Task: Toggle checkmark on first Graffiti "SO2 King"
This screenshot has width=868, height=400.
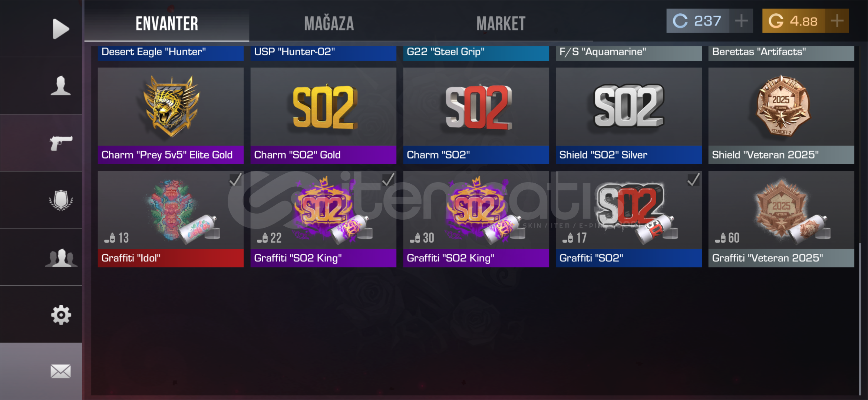Action: tap(388, 180)
